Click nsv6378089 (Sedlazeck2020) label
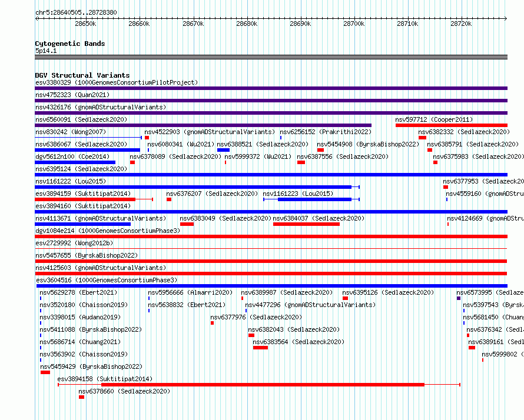This screenshot has width=524, height=420. [175, 156]
